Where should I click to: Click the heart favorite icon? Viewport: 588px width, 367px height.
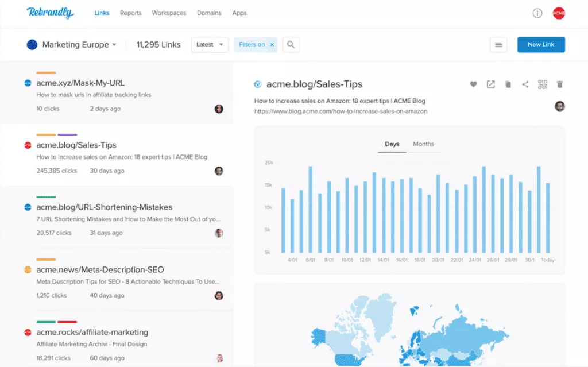click(x=473, y=84)
